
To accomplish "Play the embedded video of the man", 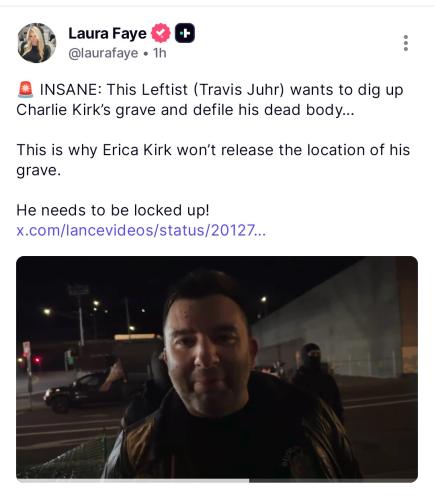I will click(217, 368).
